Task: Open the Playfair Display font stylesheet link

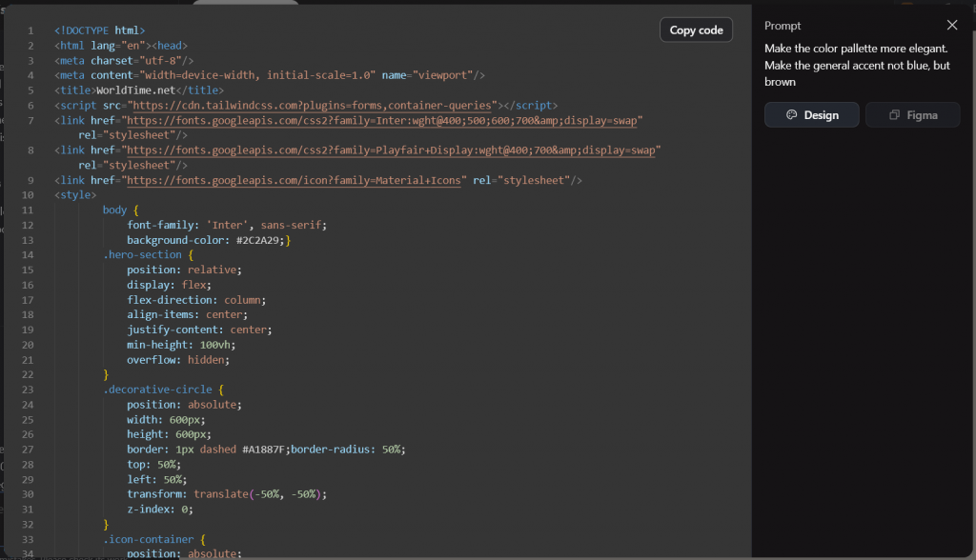Action: [x=391, y=150]
